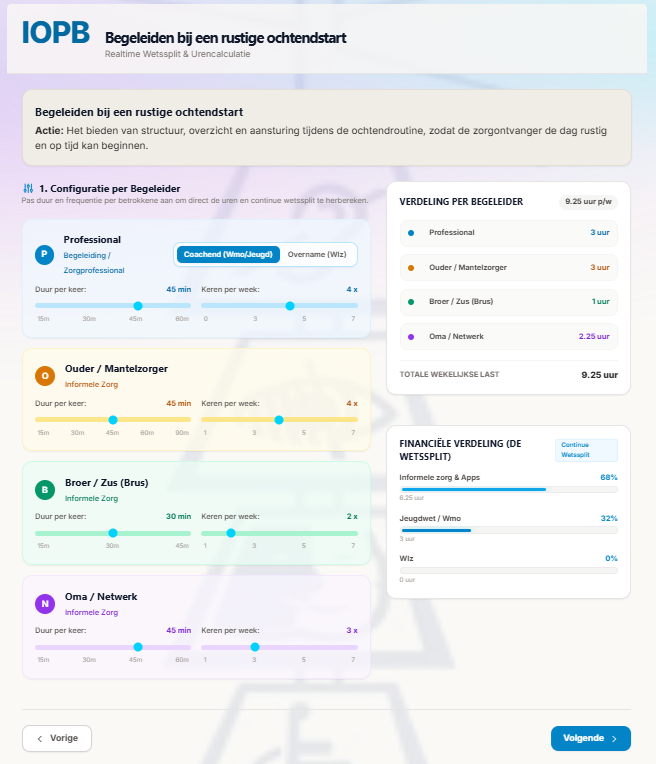The width and height of the screenshot is (656, 764).
Task: Click the 45m tick on the Broer / Zus duration slider
Action: click(182, 546)
